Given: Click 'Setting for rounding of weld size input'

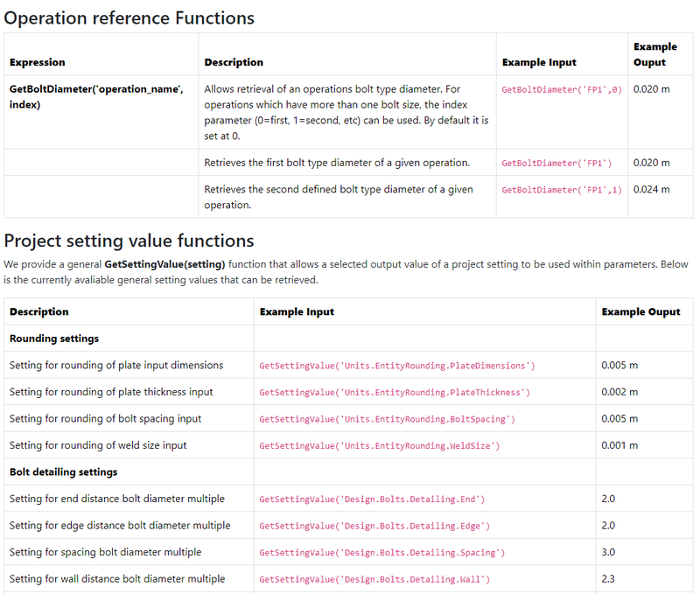Looking at the screenshot, I should (x=98, y=445).
